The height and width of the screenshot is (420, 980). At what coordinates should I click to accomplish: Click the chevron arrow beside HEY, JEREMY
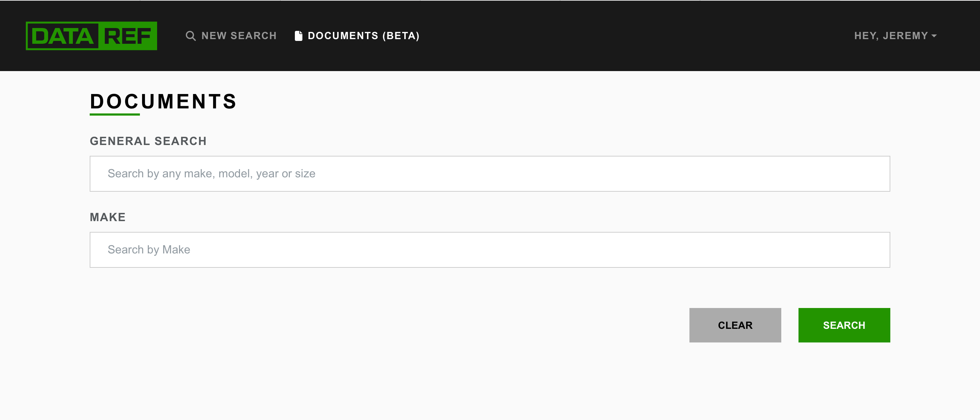[935, 37]
